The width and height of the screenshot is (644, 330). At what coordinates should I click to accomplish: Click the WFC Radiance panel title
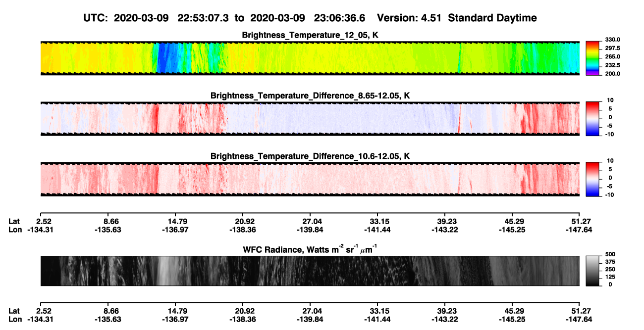(x=310, y=249)
